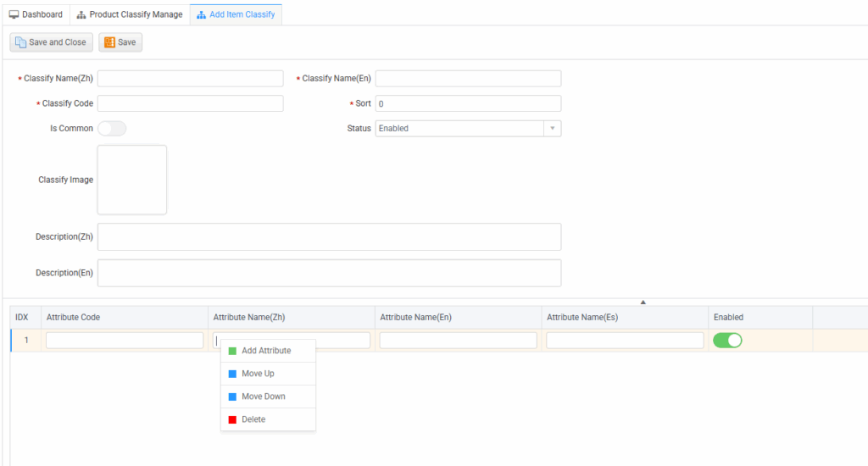Click the red Delete square icon
The height and width of the screenshot is (466, 868).
232,419
